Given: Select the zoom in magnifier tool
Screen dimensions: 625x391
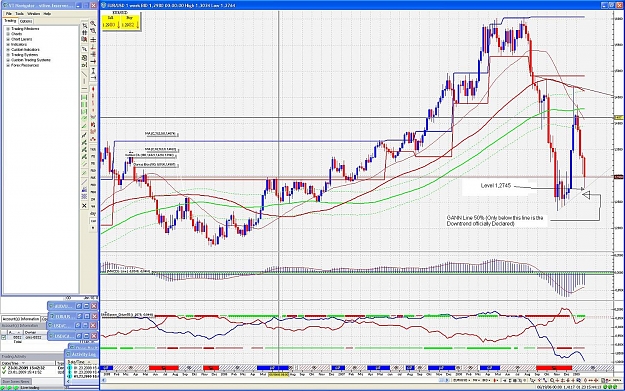Looking at the screenshot, I should [x=93, y=24].
